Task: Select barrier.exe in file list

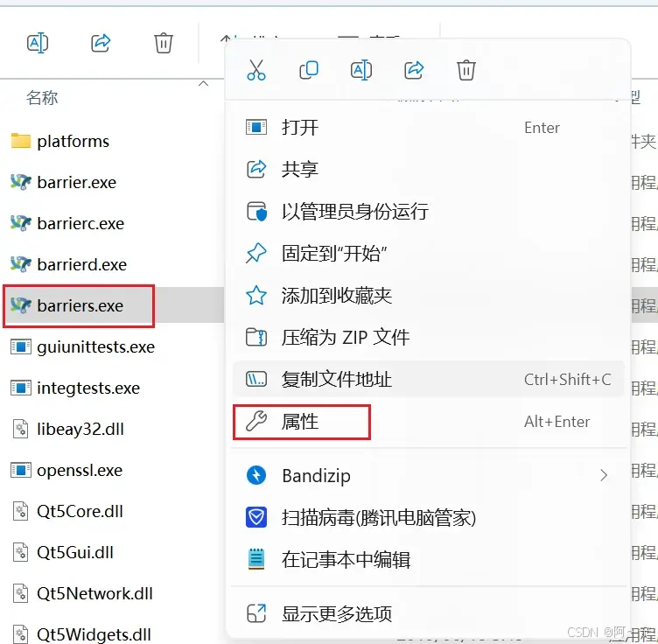Action: [76, 183]
